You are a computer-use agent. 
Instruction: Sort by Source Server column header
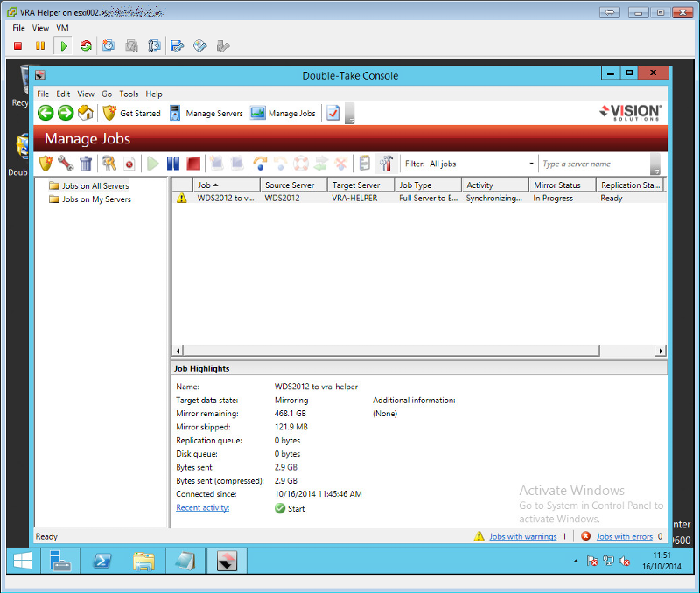294,185
